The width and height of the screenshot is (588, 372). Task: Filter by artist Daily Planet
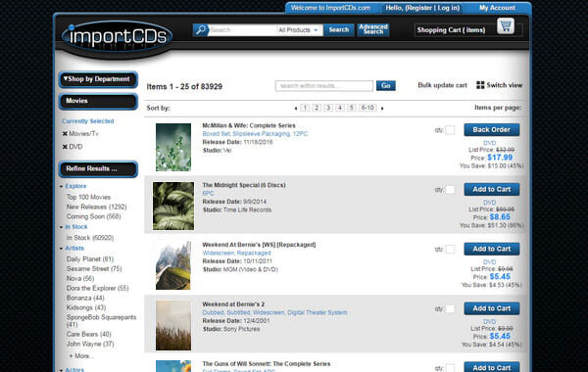tap(90, 259)
